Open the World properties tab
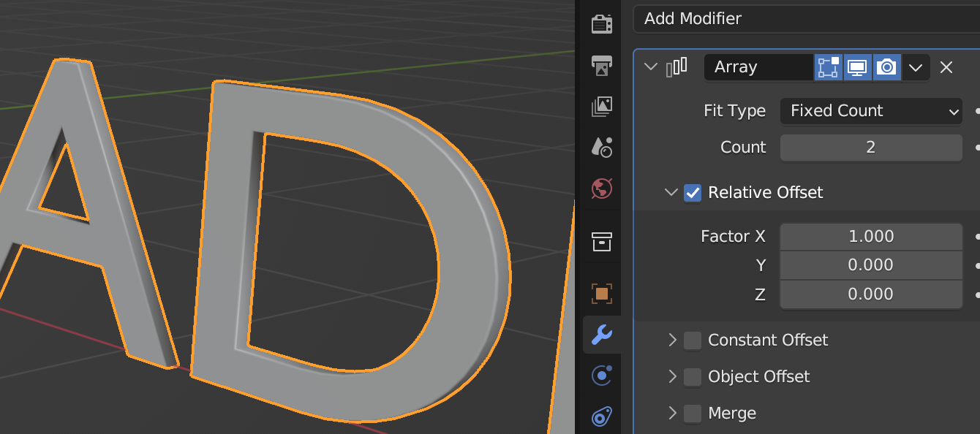Screen dimensions: 980x434 [601, 189]
